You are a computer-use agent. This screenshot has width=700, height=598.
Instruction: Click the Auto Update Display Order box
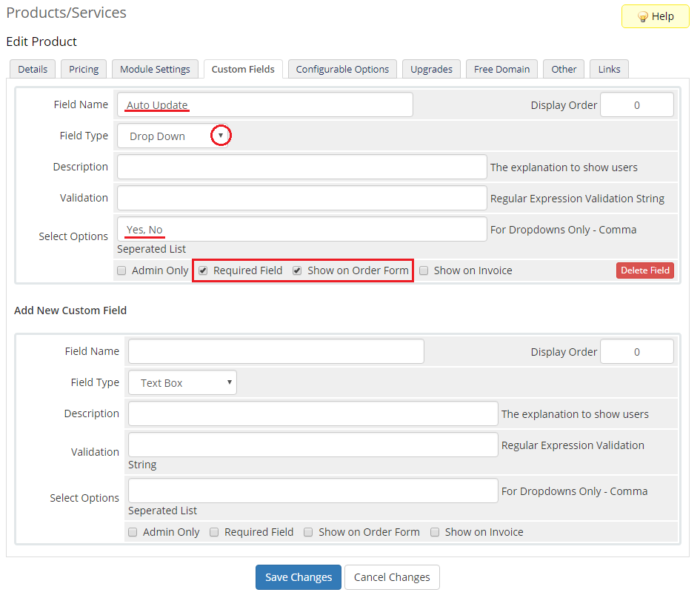(x=636, y=105)
